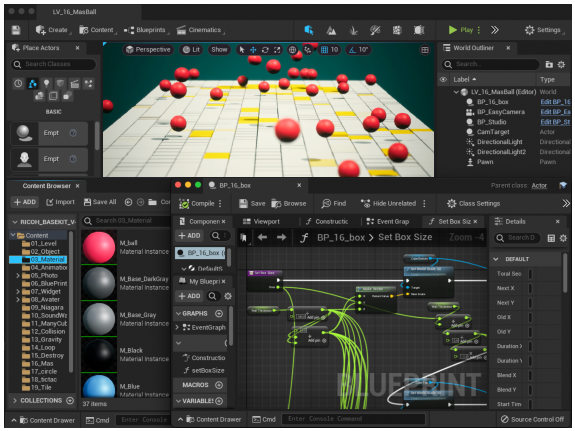Screen dimensions: 575x431
Task: Click viewport layout maximize icon
Action: 425,50
